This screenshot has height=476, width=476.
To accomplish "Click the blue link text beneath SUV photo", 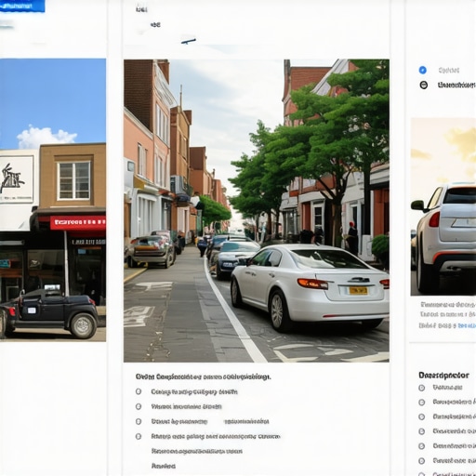I will tap(467, 325).
